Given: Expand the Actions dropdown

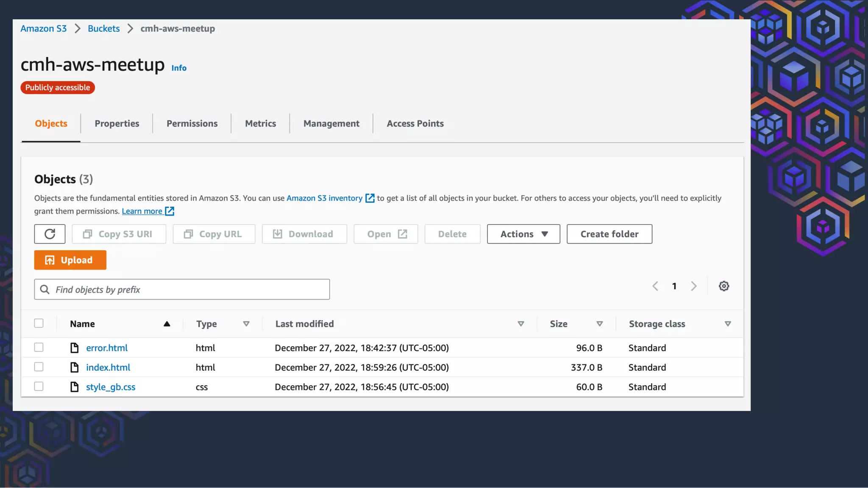Looking at the screenshot, I should pyautogui.click(x=523, y=234).
